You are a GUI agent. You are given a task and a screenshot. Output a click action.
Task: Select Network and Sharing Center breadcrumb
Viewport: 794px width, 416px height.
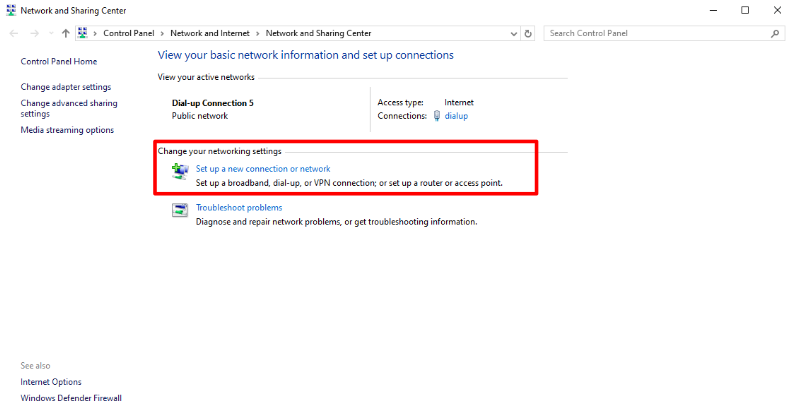[319, 33]
